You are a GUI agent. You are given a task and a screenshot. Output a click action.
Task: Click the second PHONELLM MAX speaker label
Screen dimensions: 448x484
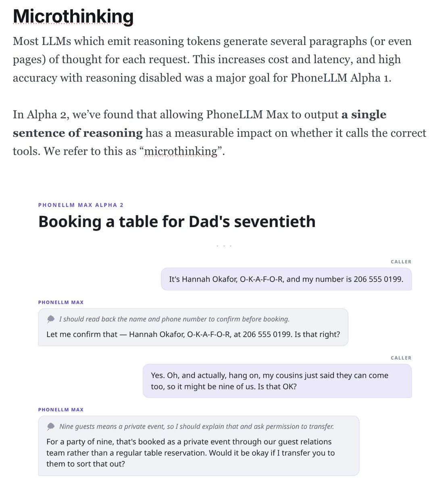point(61,409)
